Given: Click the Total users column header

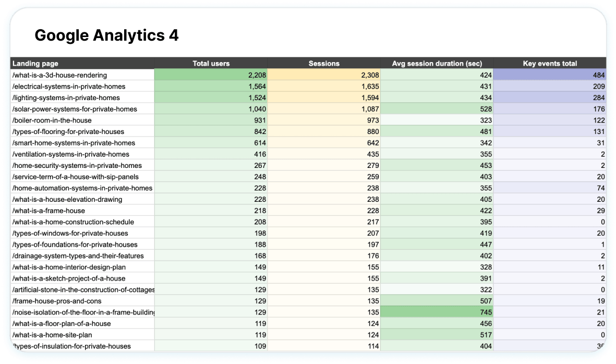Looking at the screenshot, I should pyautogui.click(x=211, y=63).
